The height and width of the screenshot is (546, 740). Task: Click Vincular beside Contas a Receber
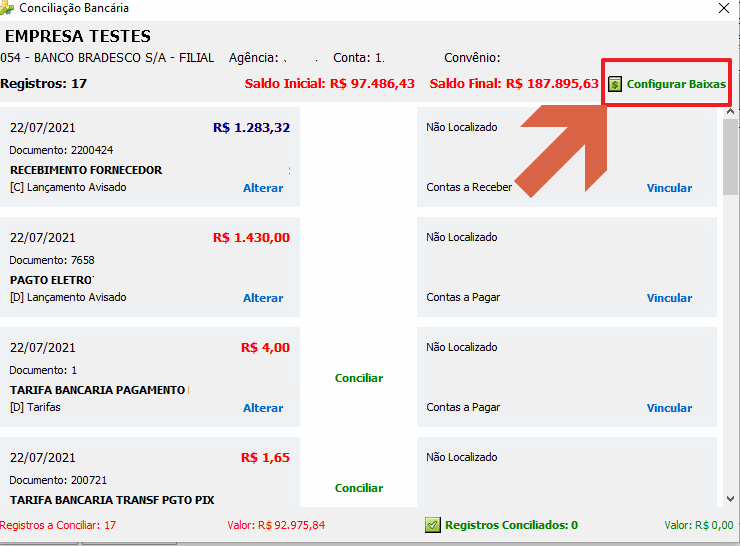[669, 188]
